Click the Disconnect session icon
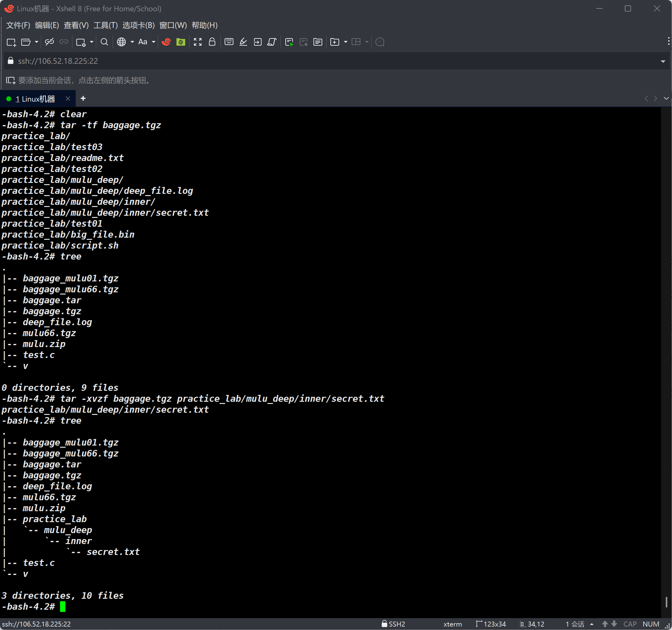The width and height of the screenshot is (672, 630). [49, 42]
